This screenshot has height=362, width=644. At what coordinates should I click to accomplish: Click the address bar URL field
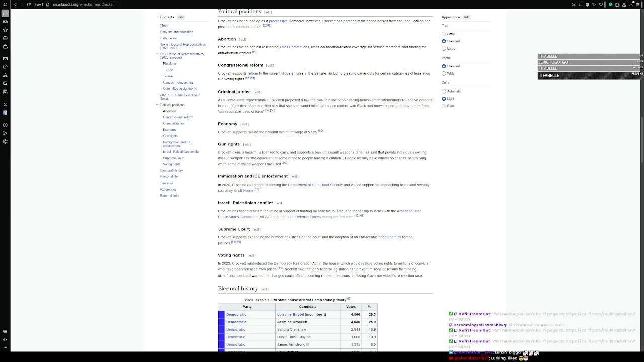pos(84,4)
